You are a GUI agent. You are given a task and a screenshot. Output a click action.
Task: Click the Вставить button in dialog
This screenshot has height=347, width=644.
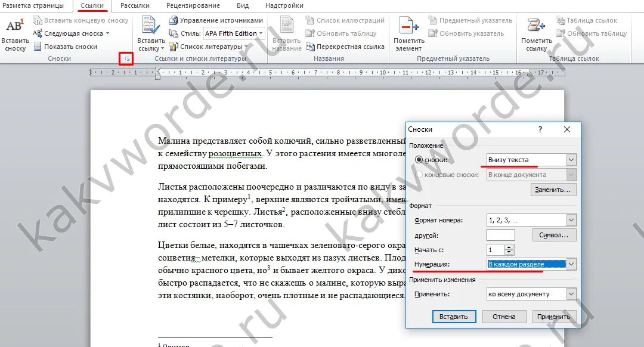(454, 317)
